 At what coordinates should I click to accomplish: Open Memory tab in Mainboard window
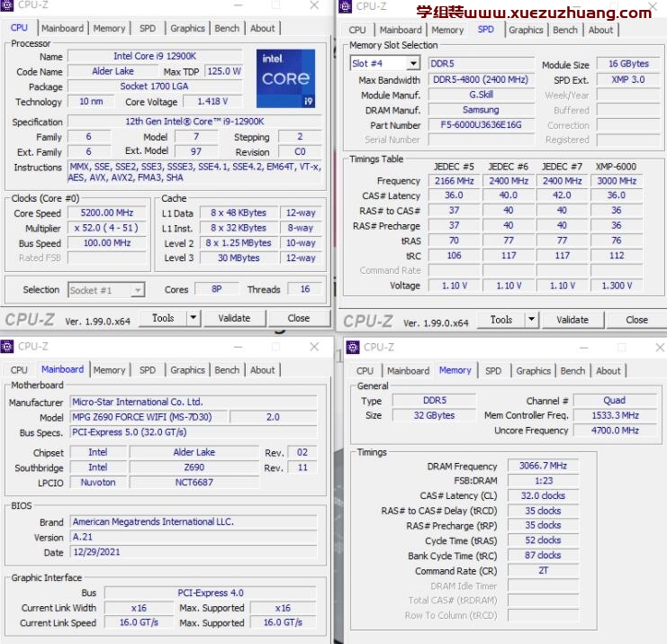pos(109,370)
